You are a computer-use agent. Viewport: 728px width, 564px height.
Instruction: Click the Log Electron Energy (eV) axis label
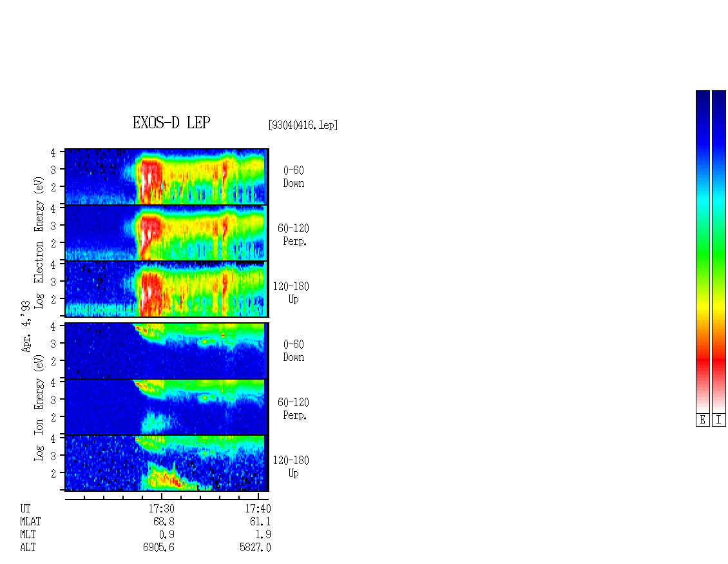(x=39, y=242)
